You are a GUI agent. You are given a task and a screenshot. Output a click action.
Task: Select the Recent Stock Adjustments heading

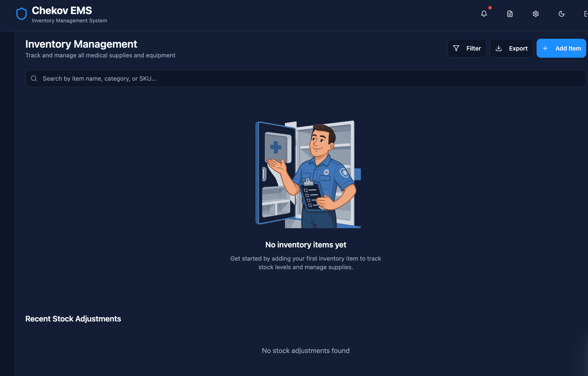coord(73,319)
